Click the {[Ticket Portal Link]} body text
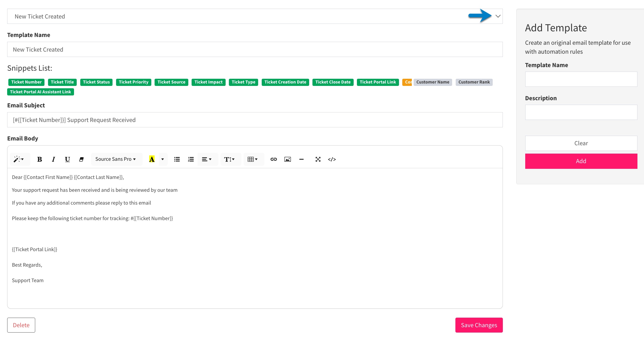644x343 pixels. pos(35,249)
